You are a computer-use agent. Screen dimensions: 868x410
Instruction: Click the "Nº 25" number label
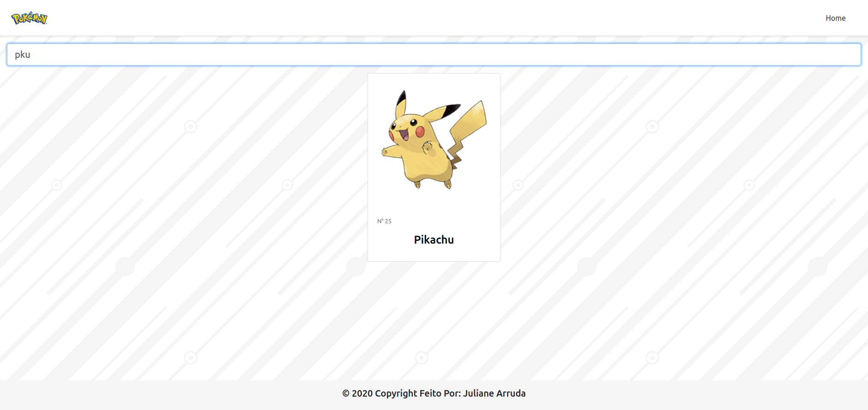[384, 221]
